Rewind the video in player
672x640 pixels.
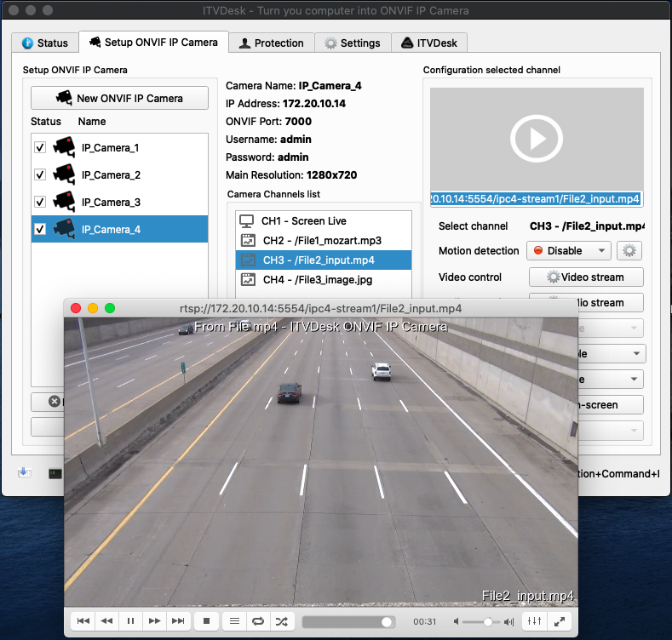[106, 621]
